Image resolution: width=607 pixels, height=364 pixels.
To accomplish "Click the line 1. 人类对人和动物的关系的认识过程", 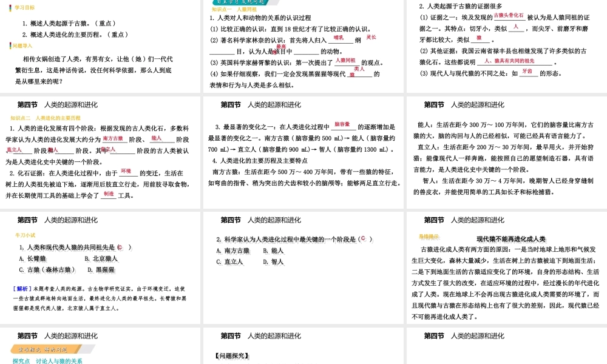I will [260, 18].
